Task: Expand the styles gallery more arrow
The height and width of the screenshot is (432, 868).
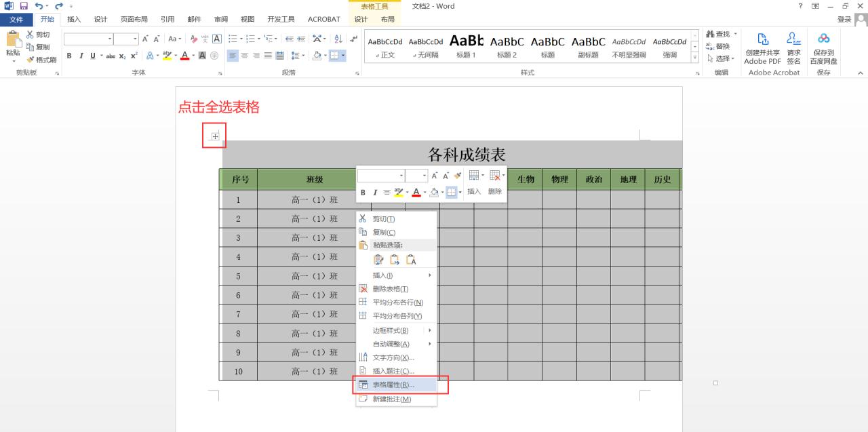Action: [695, 58]
